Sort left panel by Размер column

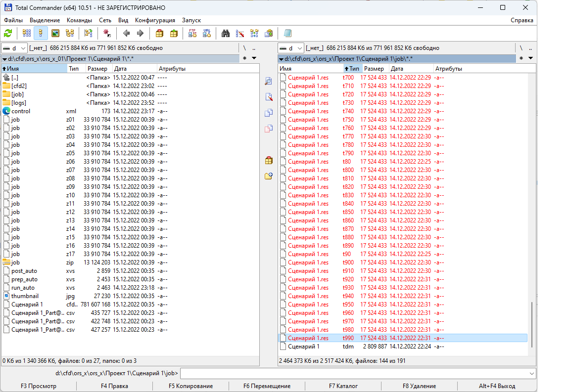98,69
